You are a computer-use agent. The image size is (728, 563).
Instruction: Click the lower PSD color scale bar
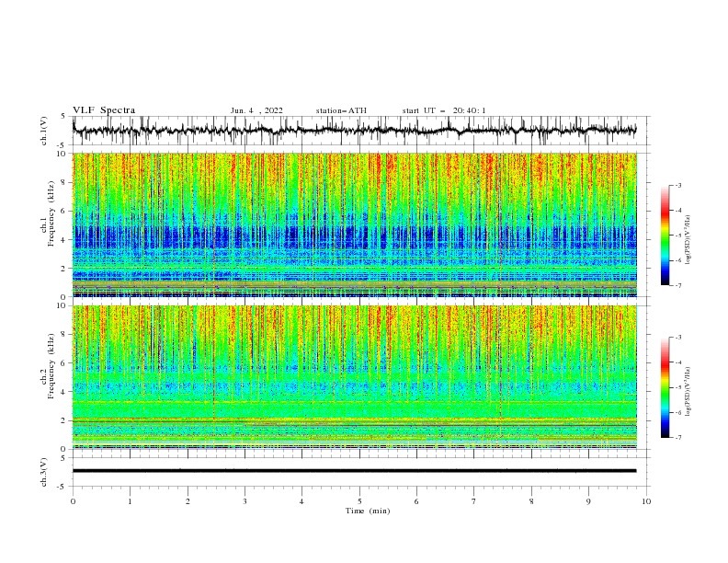click(665, 387)
